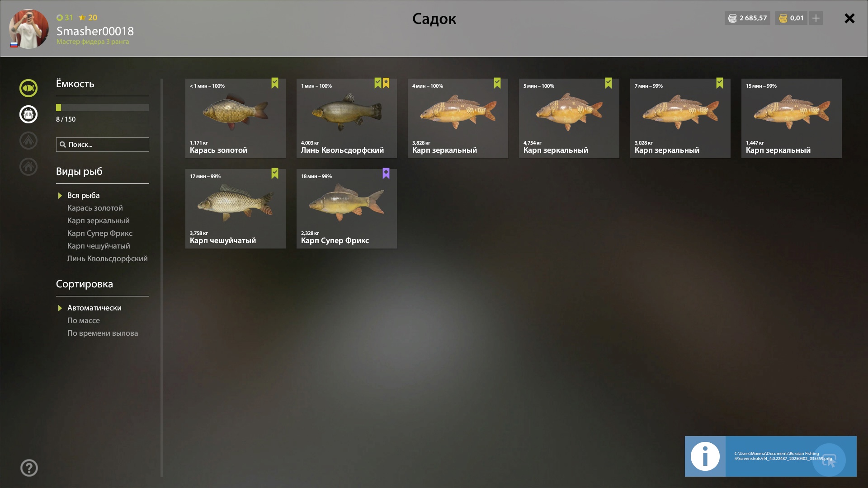The image size is (868, 488).
Task: Click the plus icon to add gold
Action: click(816, 18)
